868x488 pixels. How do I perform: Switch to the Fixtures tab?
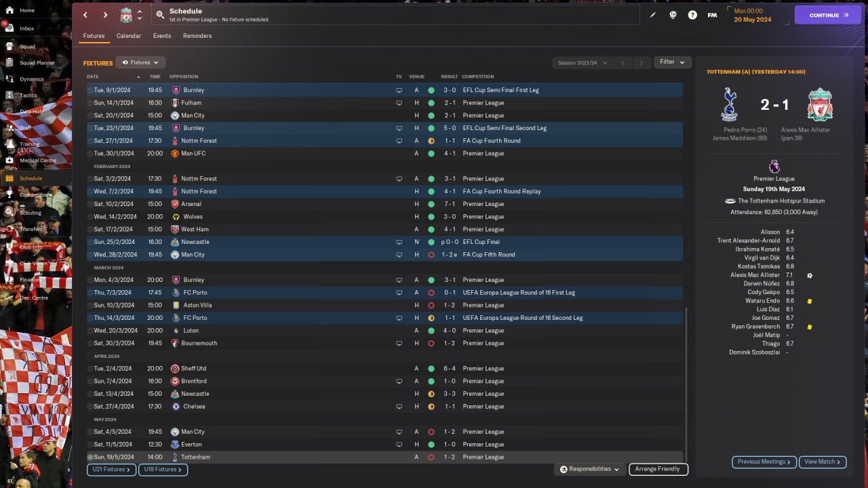94,36
